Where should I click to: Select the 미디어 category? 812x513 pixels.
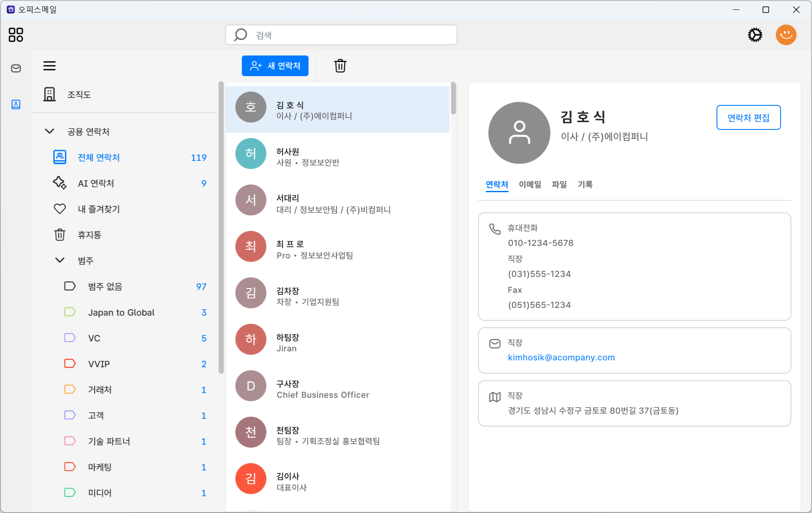pos(135,493)
